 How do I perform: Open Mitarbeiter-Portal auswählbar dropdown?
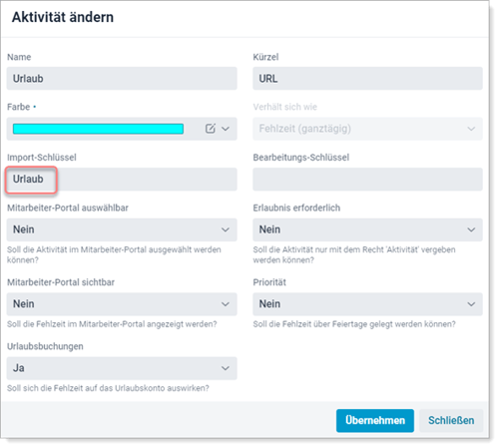click(122, 229)
